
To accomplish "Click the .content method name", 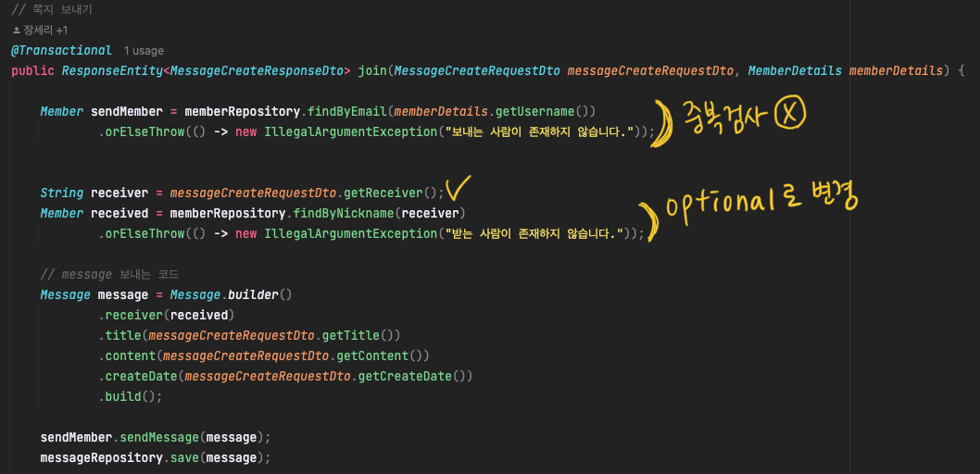I will coord(131,355).
